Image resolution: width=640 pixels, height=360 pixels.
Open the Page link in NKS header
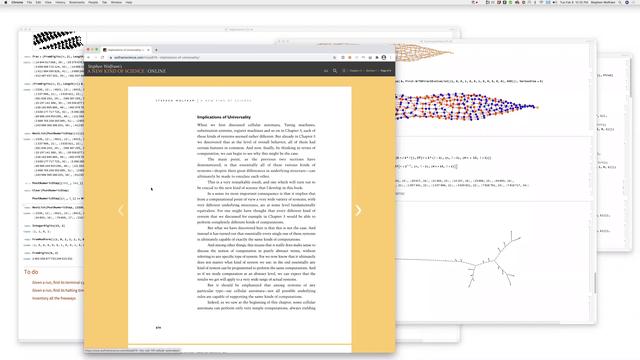pyautogui.click(x=386, y=71)
